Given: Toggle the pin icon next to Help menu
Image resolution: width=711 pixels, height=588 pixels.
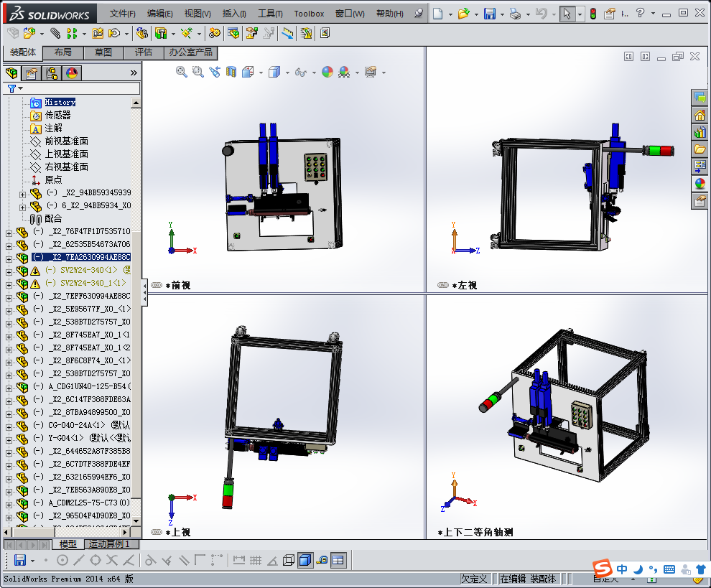Looking at the screenshot, I should [419, 14].
